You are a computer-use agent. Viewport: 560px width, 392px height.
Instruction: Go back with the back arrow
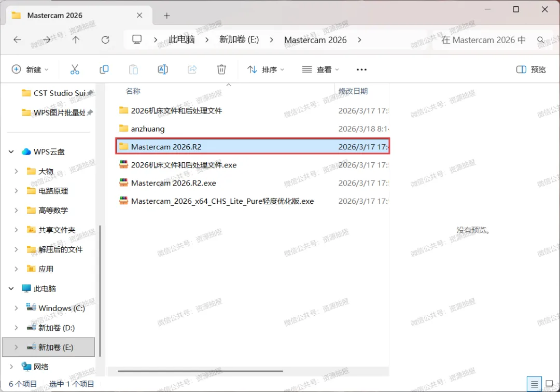tap(17, 39)
